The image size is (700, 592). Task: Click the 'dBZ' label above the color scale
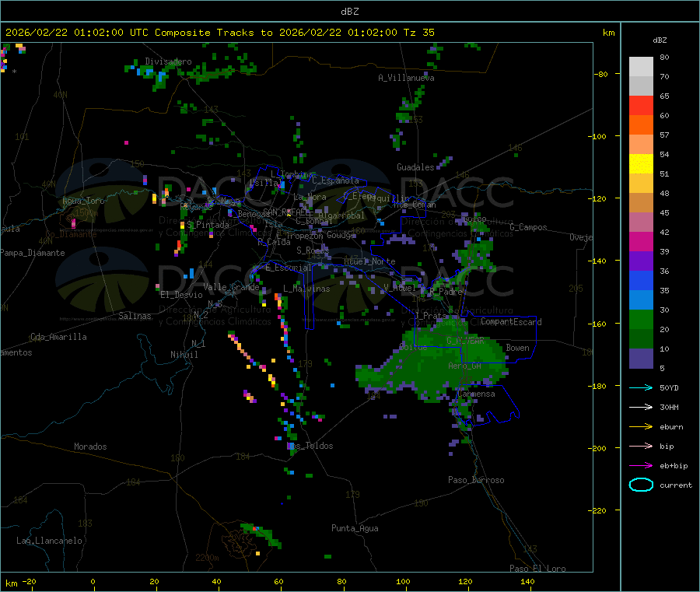660,40
